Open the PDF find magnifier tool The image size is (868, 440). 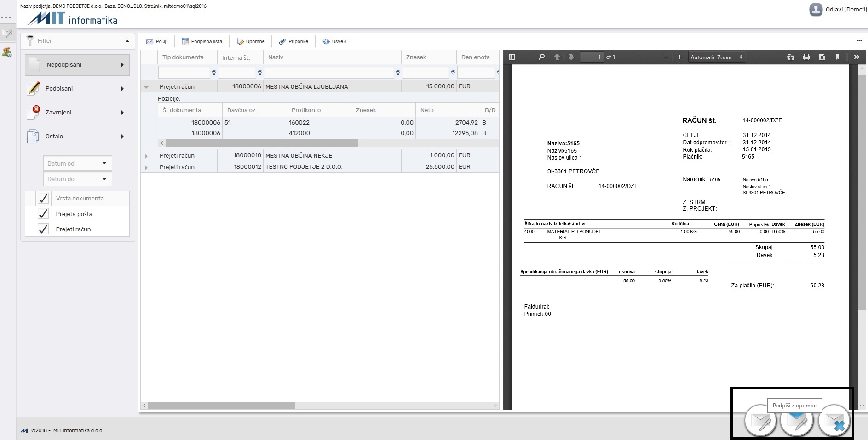541,57
